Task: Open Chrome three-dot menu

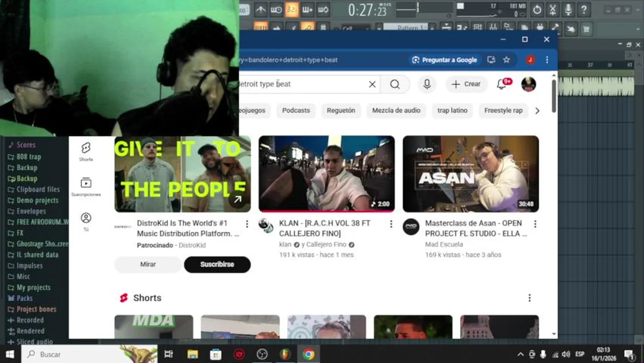Action: (x=547, y=59)
